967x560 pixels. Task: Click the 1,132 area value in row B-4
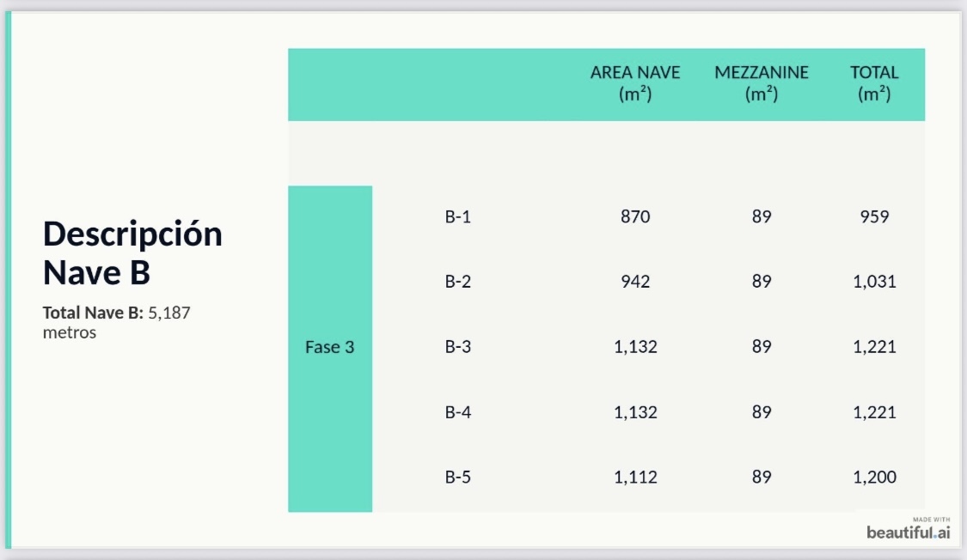click(x=635, y=412)
